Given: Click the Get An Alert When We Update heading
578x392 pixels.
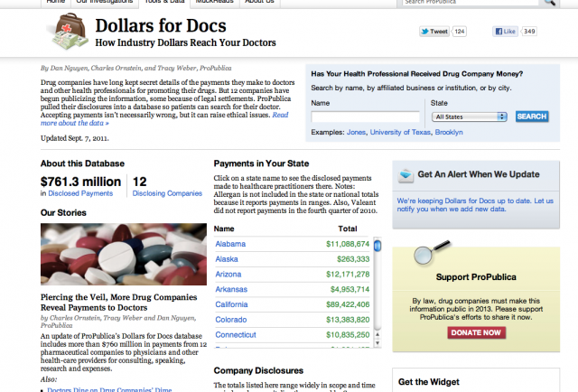Looking at the screenshot, I should tap(479, 174).
